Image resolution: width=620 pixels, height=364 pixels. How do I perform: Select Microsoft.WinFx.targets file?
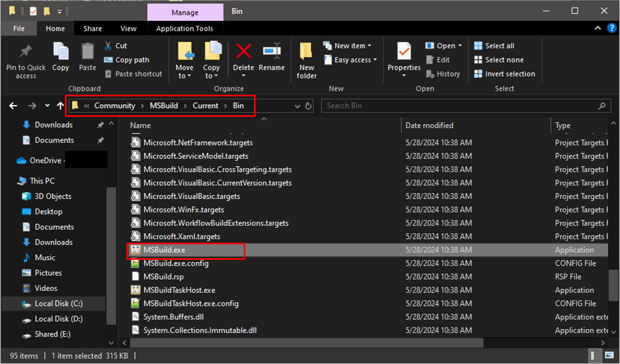[184, 210]
